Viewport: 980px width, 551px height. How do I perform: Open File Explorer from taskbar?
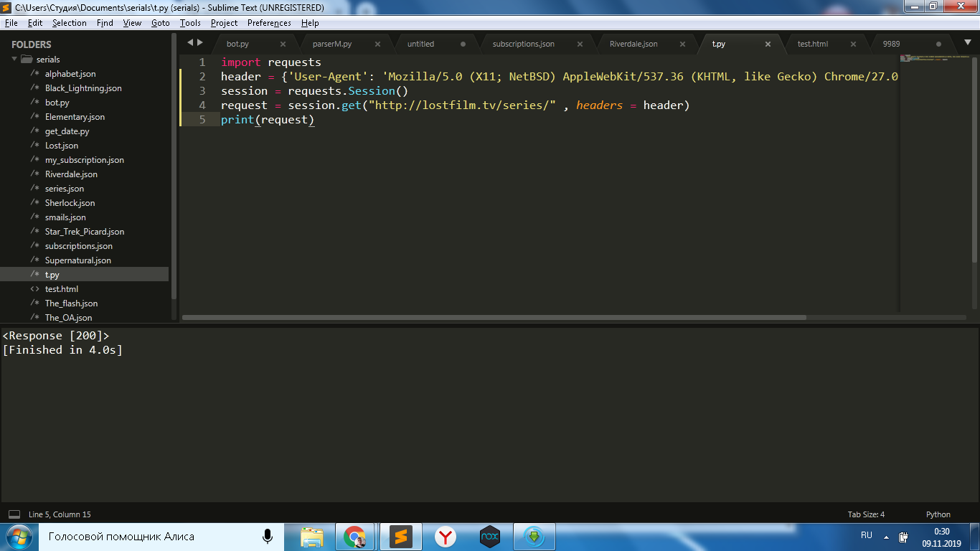(312, 537)
